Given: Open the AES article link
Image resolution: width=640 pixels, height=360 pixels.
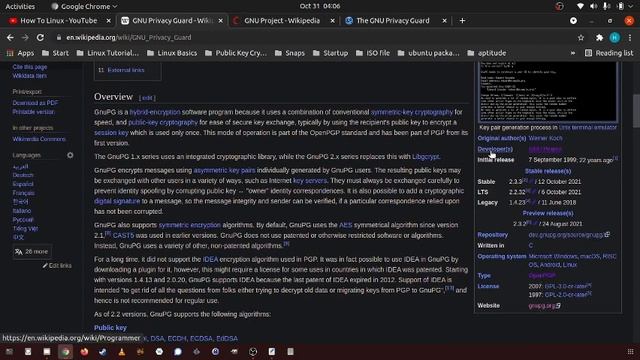Looking at the screenshot, I should tap(345, 225).
